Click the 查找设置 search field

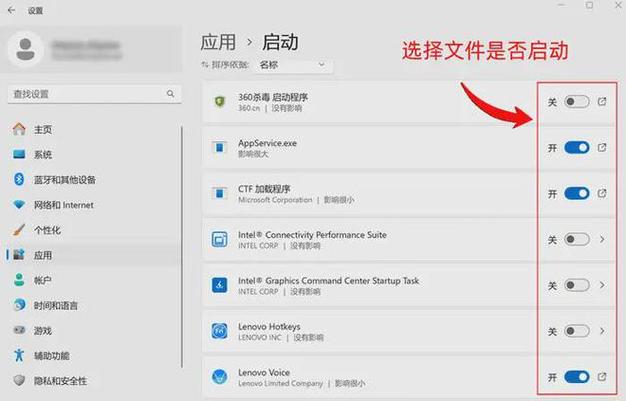95,94
